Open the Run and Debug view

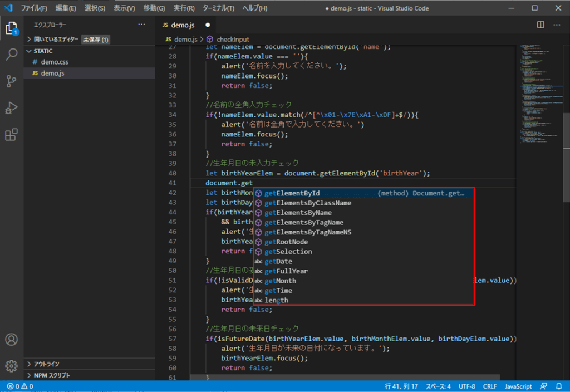coord(11,108)
